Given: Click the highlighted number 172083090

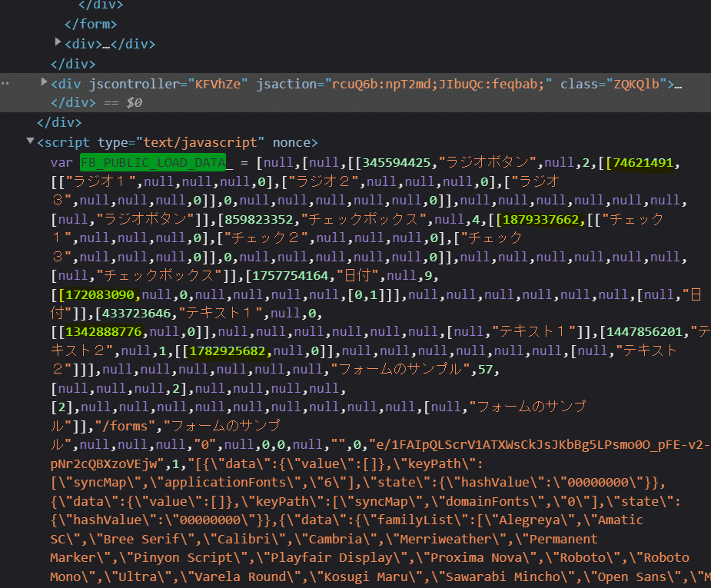Looking at the screenshot, I should (100, 294).
